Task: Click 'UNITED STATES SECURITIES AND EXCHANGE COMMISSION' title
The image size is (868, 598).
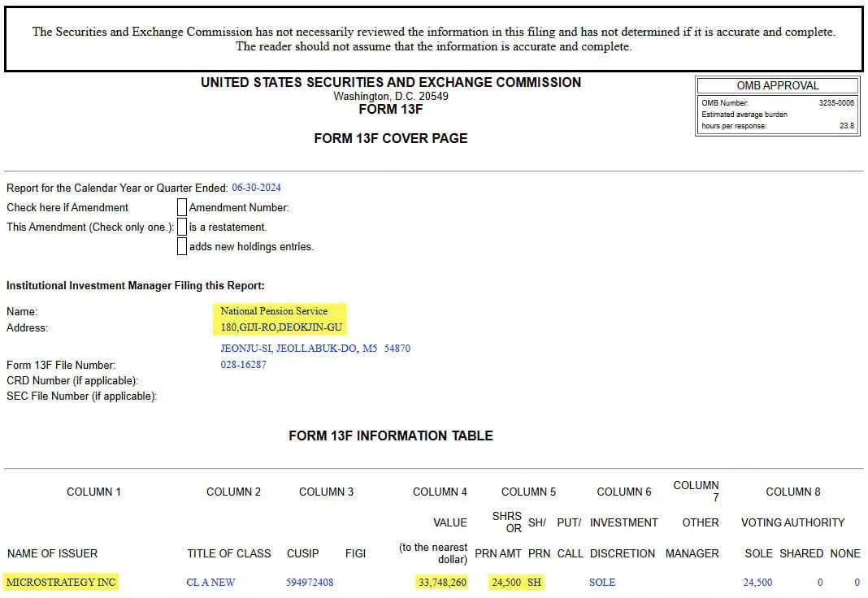Action: [391, 82]
